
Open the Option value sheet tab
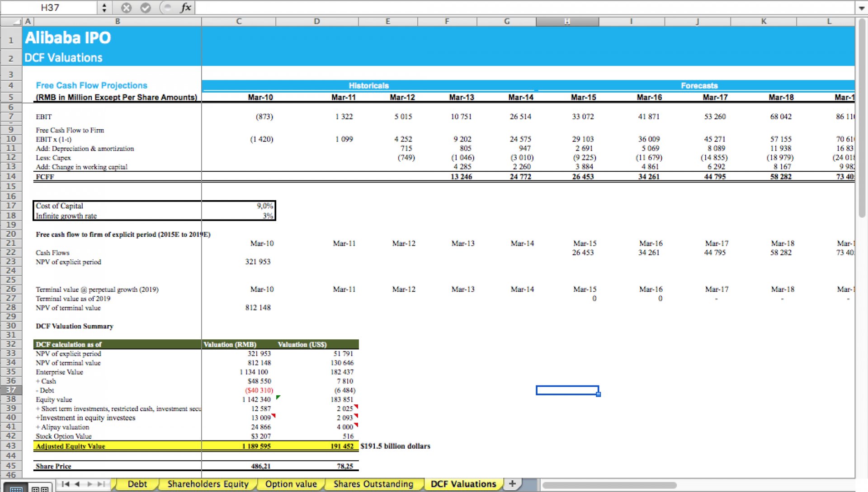pyautogui.click(x=291, y=484)
